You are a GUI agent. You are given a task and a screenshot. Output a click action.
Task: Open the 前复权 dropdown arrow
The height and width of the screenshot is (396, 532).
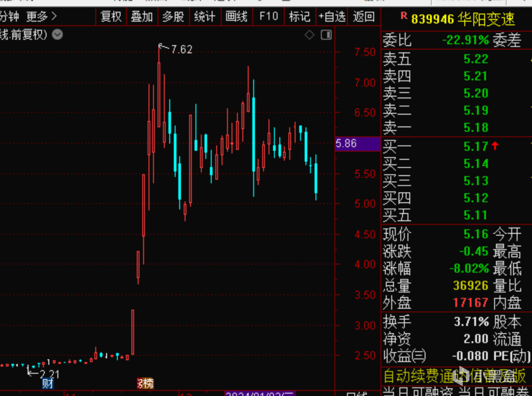pyautogui.click(x=57, y=34)
